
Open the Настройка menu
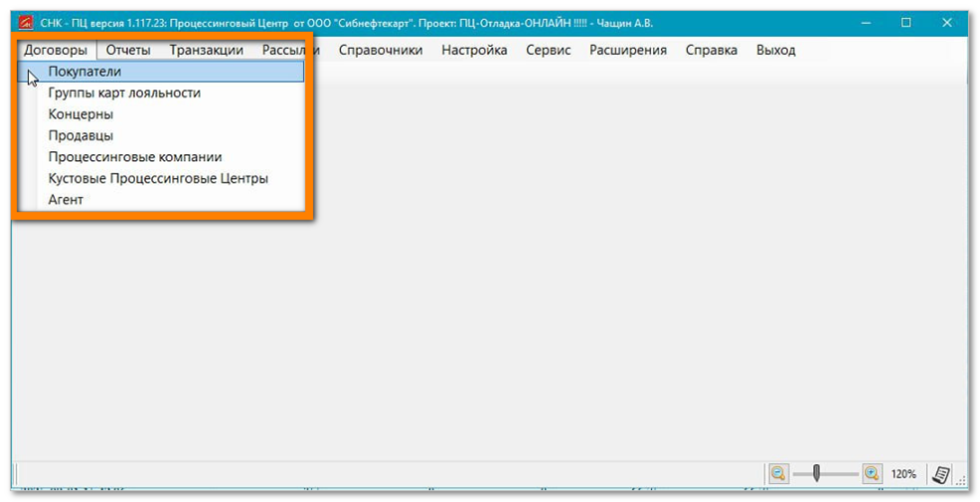474,50
